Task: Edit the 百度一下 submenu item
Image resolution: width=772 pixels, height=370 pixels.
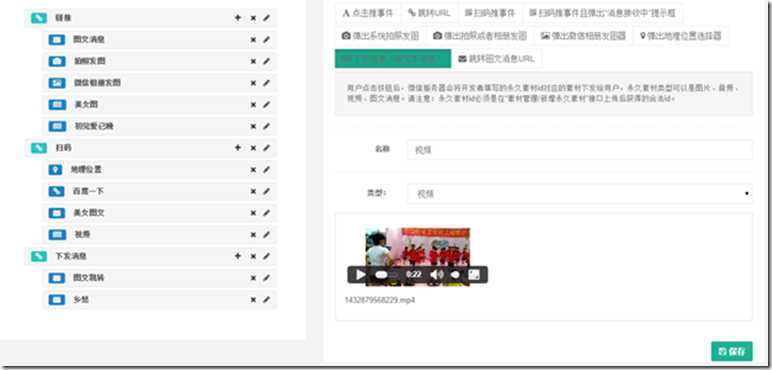Action: [x=266, y=191]
